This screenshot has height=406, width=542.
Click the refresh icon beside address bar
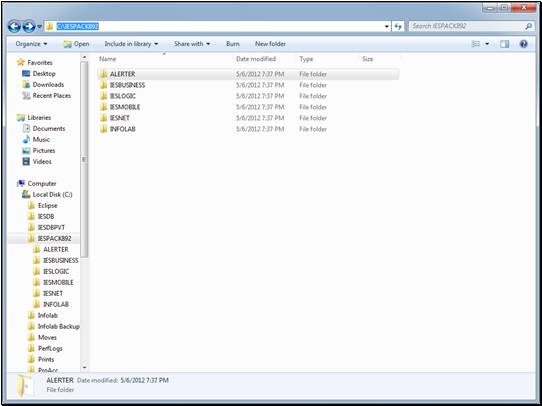pos(398,26)
